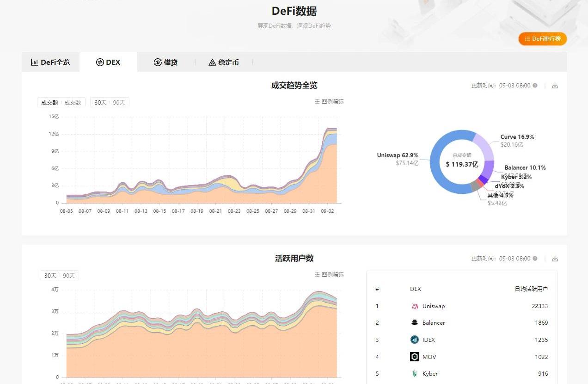Click the download icon beside 成交趋势全览
Image resolution: width=588 pixels, height=384 pixels.
coord(555,86)
